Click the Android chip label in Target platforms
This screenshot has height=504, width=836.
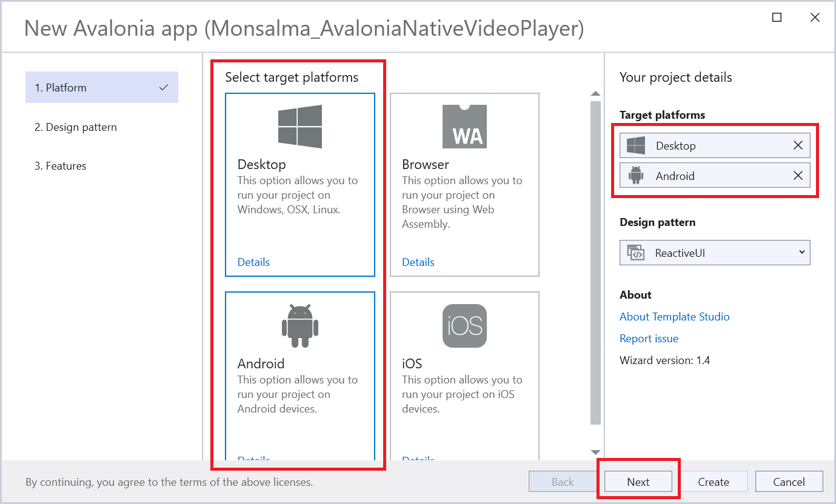pyautogui.click(x=675, y=176)
